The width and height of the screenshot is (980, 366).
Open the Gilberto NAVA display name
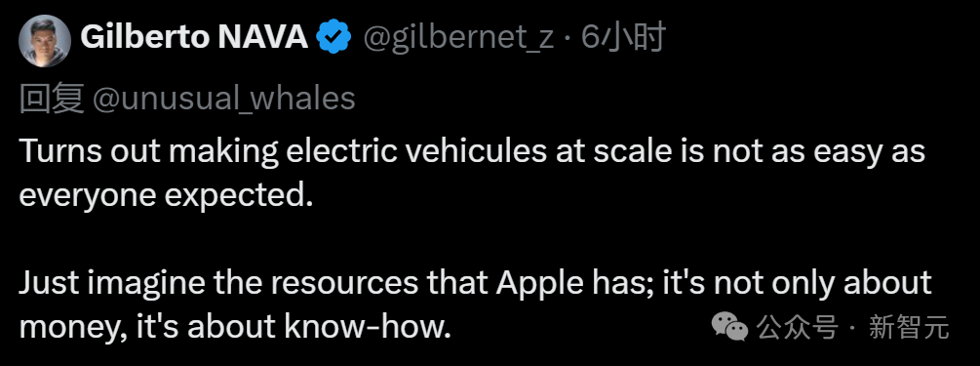pyautogui.click(x=194, y=38)
